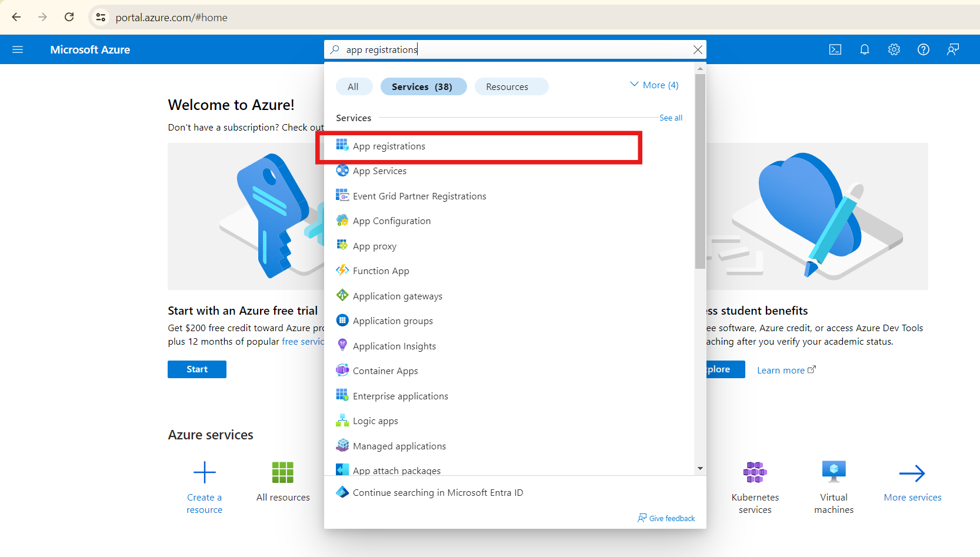Choose App registrations from search results
Viewport: 980px width, 557px height.
(389, 146)
